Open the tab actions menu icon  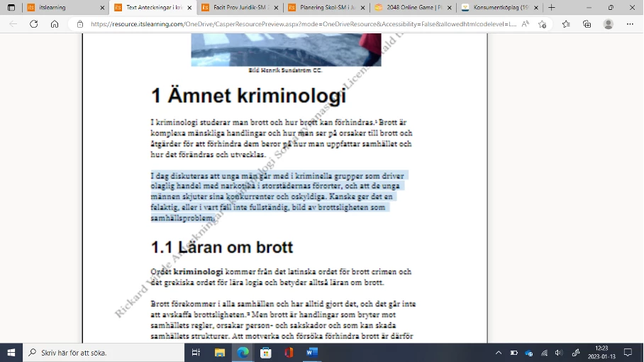click(11, 7)
